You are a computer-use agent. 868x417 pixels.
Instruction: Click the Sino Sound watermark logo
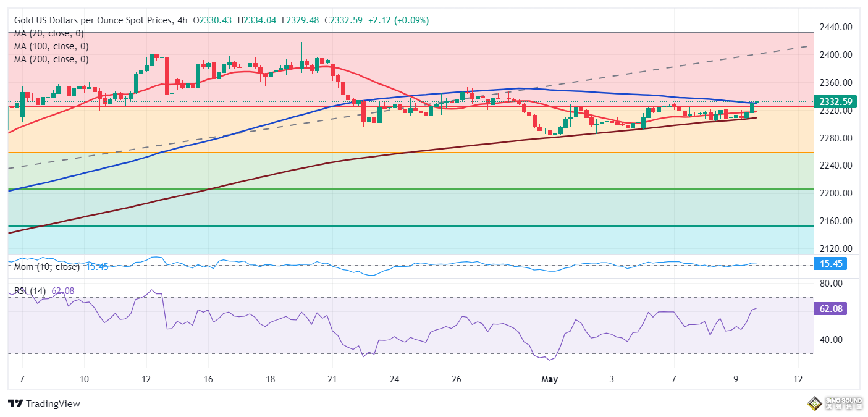(x=834, y=404)
